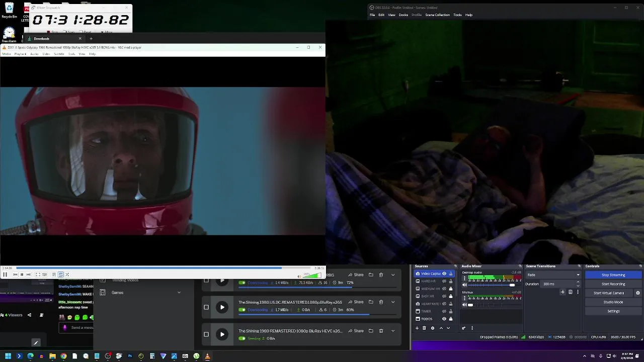644x362 pixels.
Task: Open OBS Scene Collection menu
Action: click(437, 15)
